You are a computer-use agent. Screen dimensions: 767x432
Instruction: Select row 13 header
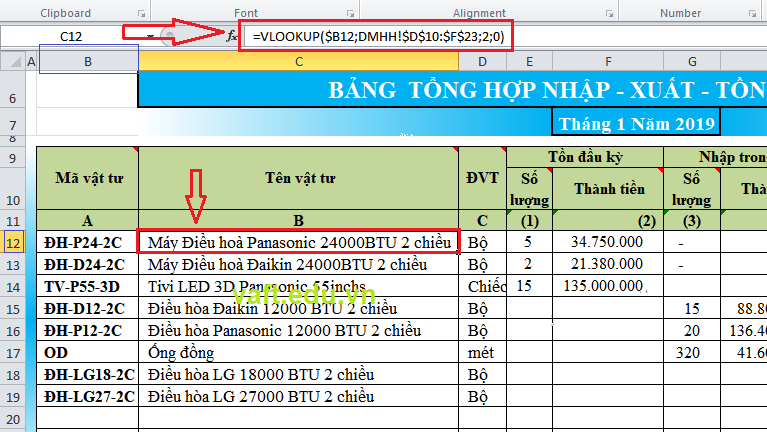[x=13, y=265]
